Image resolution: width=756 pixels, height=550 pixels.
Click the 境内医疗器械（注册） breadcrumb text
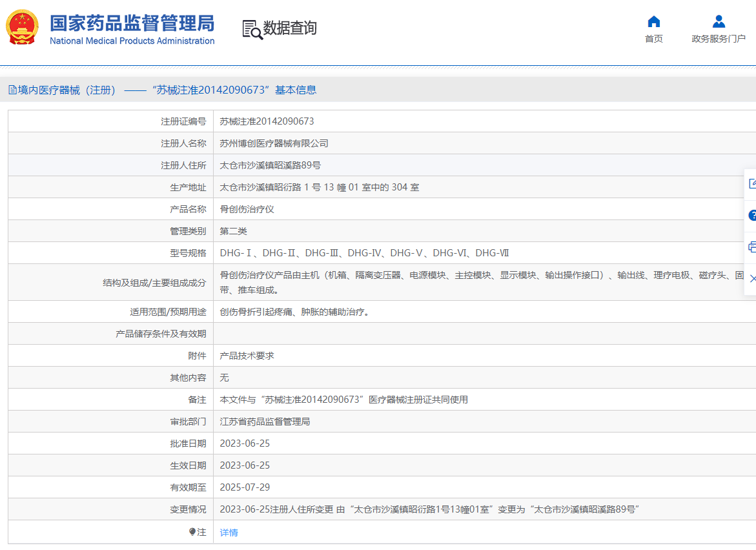(x=66, y=90)
